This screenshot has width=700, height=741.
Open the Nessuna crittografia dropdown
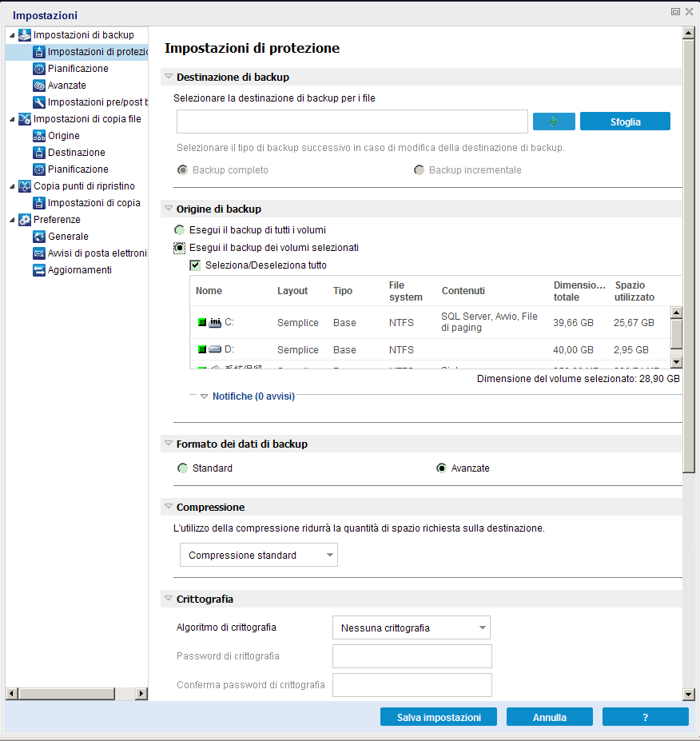pyautogui.click(x=411, y=627)
